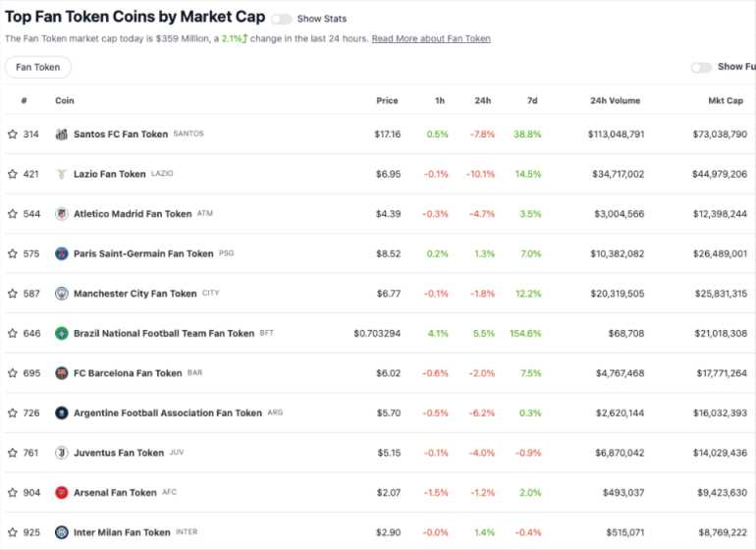
Task: Toggle the Show Stats switch
Action: (x=281, y=19)
